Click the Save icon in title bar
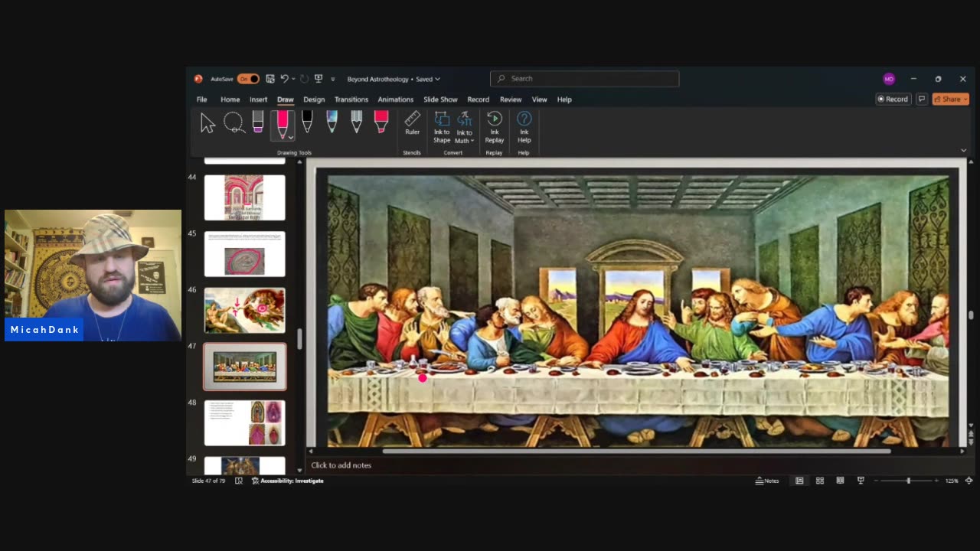The height and width of the screenshot is (551, 980). pyautogui.click(x=270, y=79)
